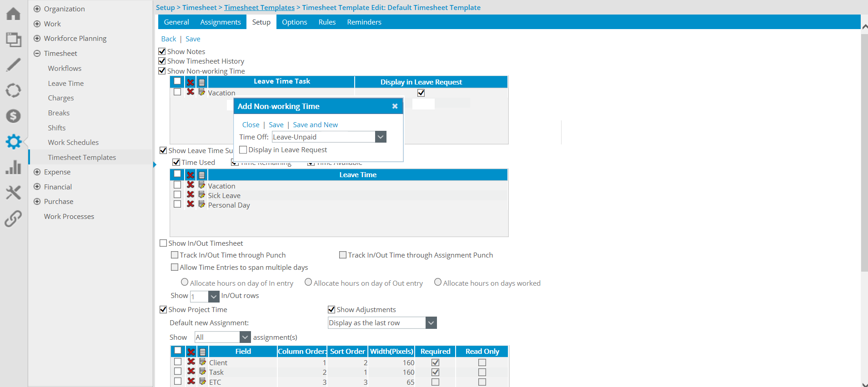Viewport: 868px width, 387px height.
Task: Select Allocate hours on days worked
Action: coord(438,282)
